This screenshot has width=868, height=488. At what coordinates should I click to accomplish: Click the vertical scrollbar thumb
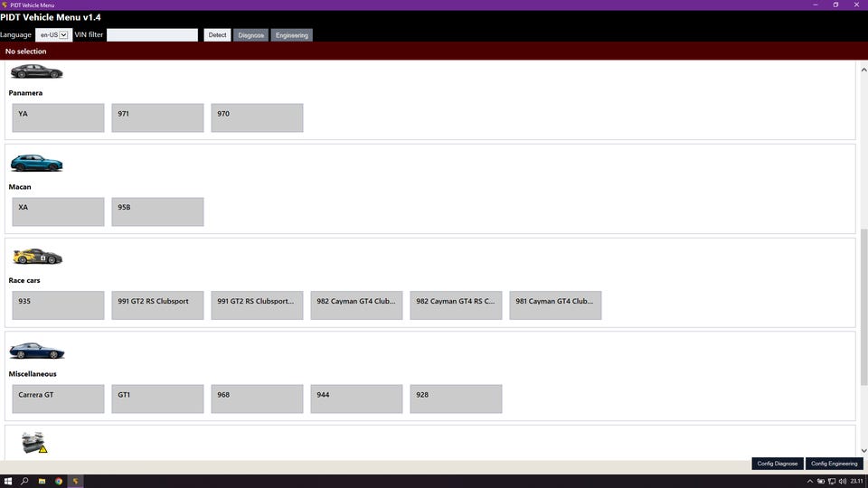tap(863, 307)
